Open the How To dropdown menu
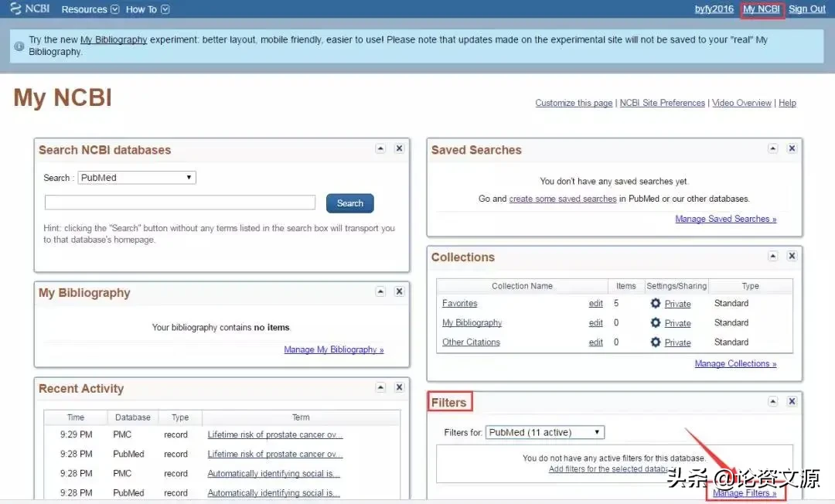 pos(148,9)
